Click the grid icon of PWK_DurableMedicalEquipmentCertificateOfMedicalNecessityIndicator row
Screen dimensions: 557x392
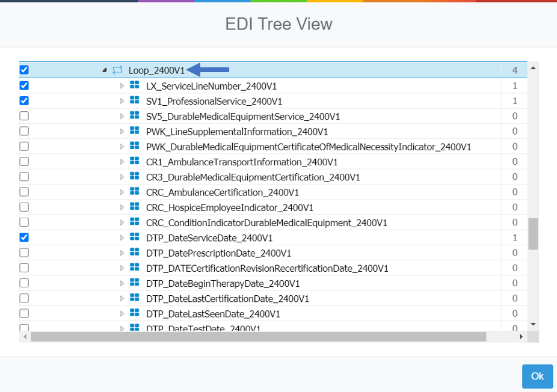point(135,146)
